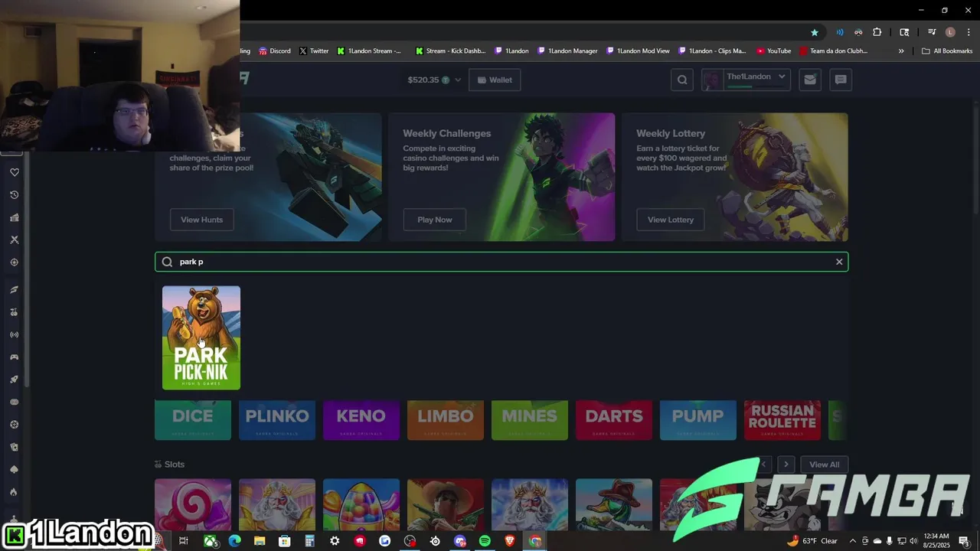Screen dimensions: 980x551
Task: Open DICE game tile
Action: click(x=193, y=420)
